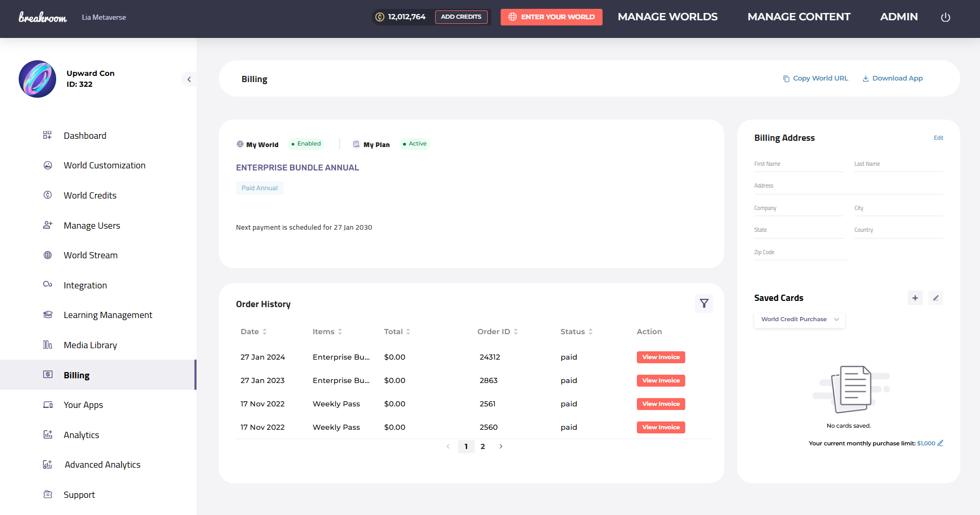Click the Paid Annual tag
The image size is (980, 515).
(x=259, y=188)
